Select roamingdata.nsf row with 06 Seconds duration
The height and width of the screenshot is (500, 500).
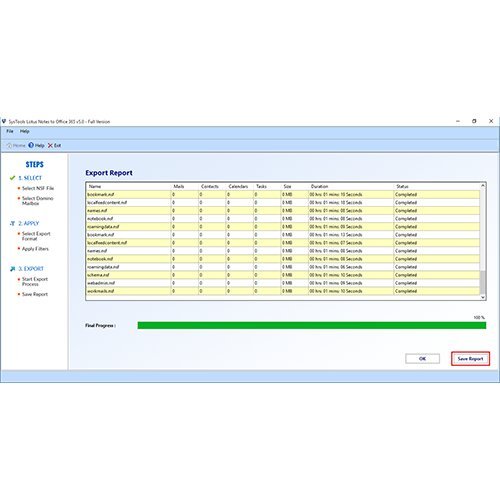(x=283, y=267)
